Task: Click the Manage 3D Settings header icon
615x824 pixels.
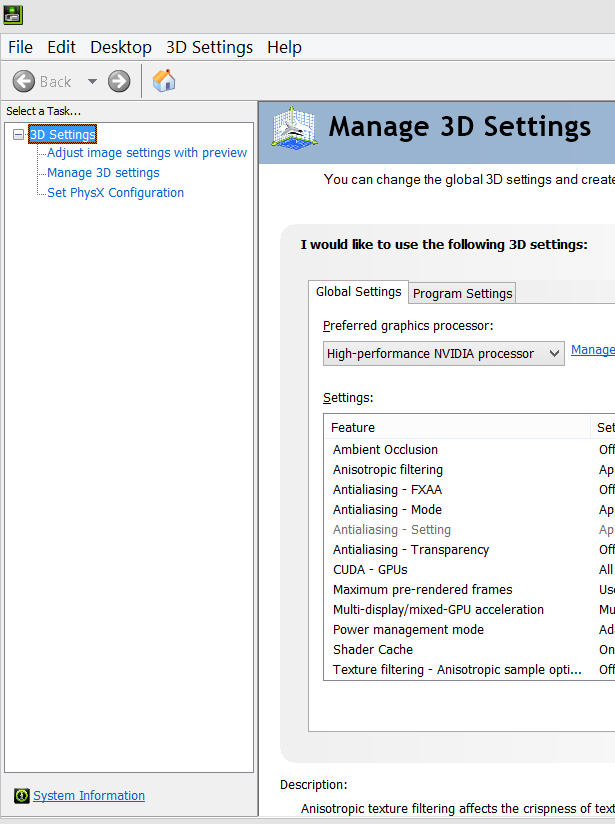Action: 294,128
